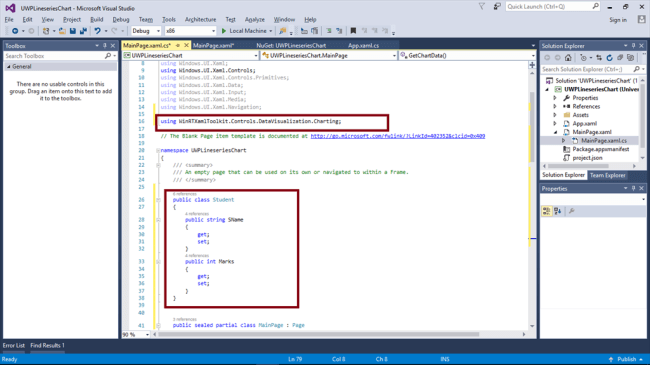Click the Home icon in Solution Explorer

568,58
